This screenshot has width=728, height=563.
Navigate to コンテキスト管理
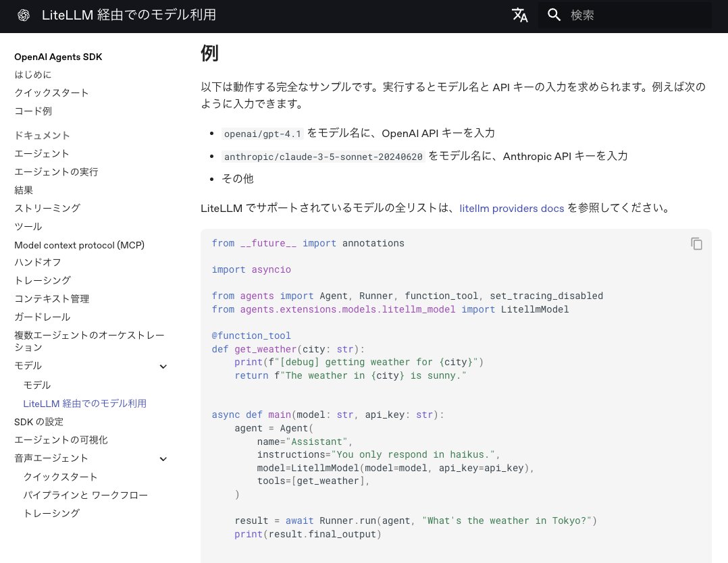coord(51,299)
